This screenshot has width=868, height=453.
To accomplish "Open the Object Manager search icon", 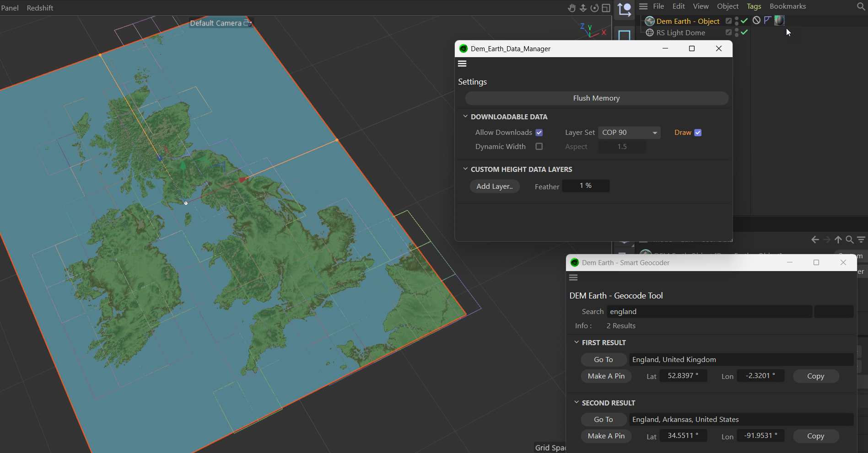I will click(x=861, y=6).
